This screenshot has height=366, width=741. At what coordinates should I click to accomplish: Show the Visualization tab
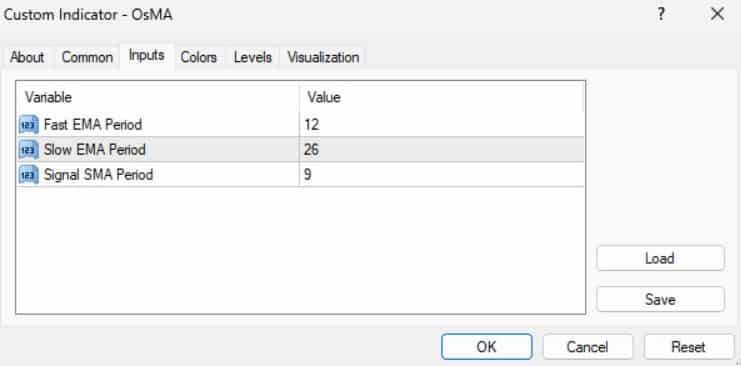click(323, 58)
